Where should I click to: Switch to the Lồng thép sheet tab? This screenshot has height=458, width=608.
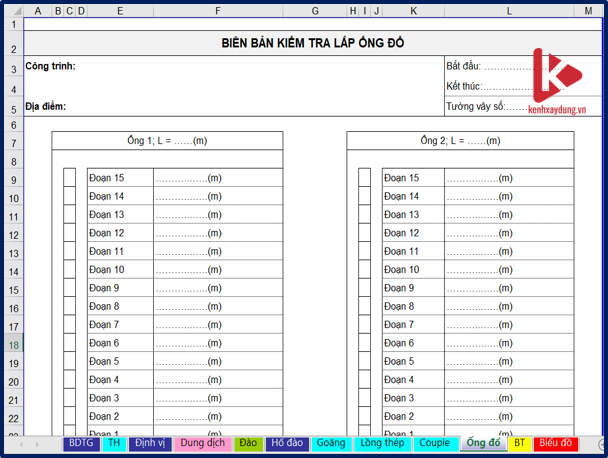[x=382, y=442]
